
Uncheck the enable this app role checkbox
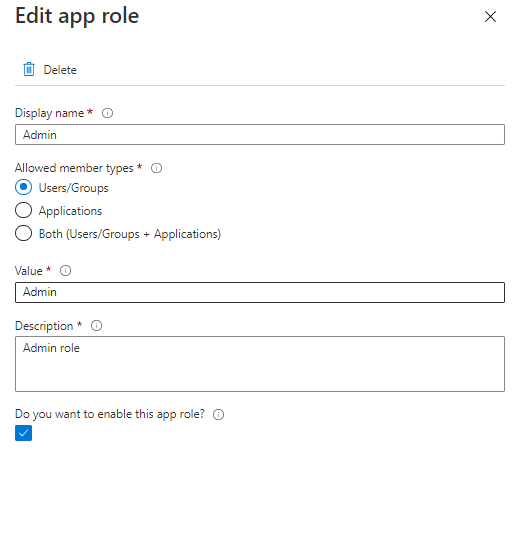click(24, 433)
